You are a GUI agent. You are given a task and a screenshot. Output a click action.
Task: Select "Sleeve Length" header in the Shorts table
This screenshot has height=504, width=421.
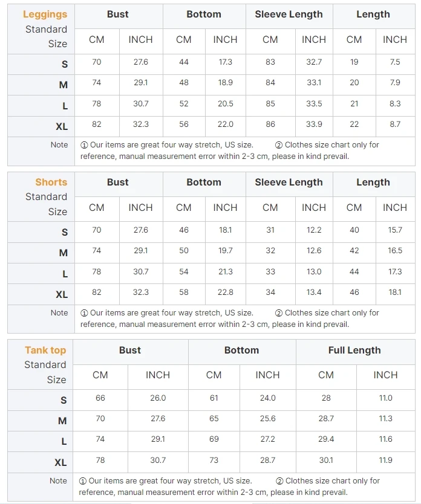(x=289, y=183)
